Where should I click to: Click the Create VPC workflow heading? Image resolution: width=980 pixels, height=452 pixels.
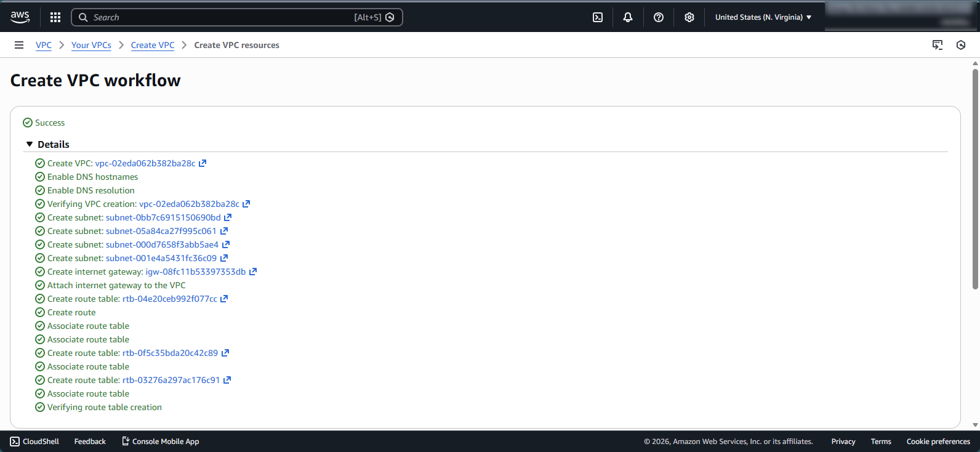point(95,81)
